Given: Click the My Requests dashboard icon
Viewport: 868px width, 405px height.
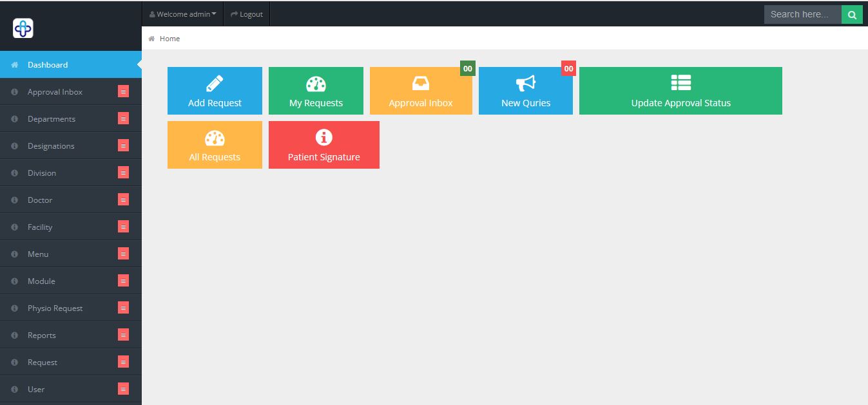Looking at the screenshot, I should (315, 83).
